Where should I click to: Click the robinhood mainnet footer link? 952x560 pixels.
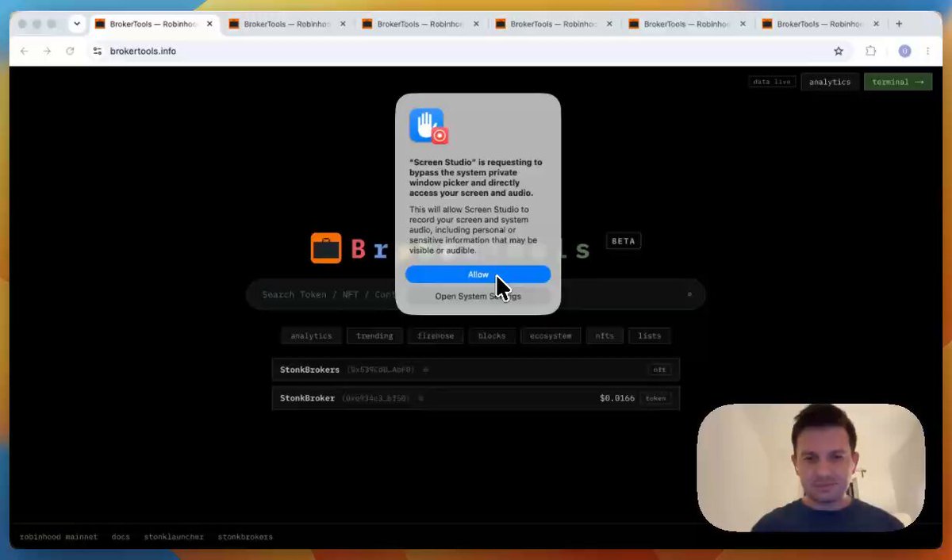[x=59, y=537]
